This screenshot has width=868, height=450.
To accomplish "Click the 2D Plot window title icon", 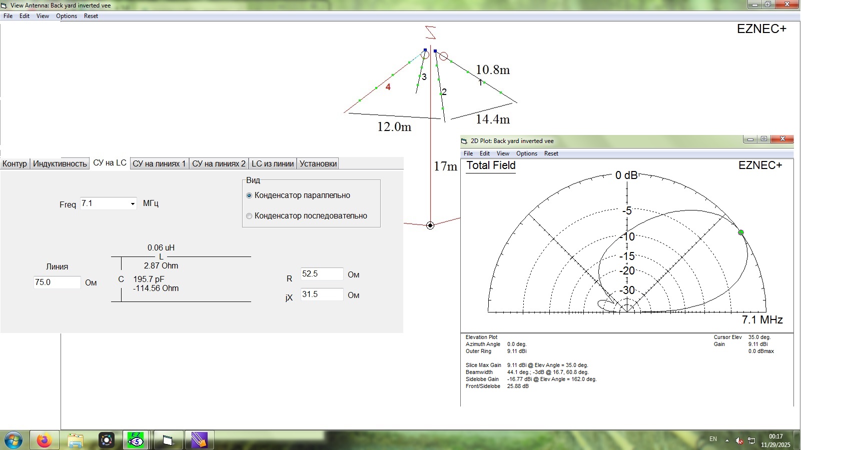I will click(464, 141).
